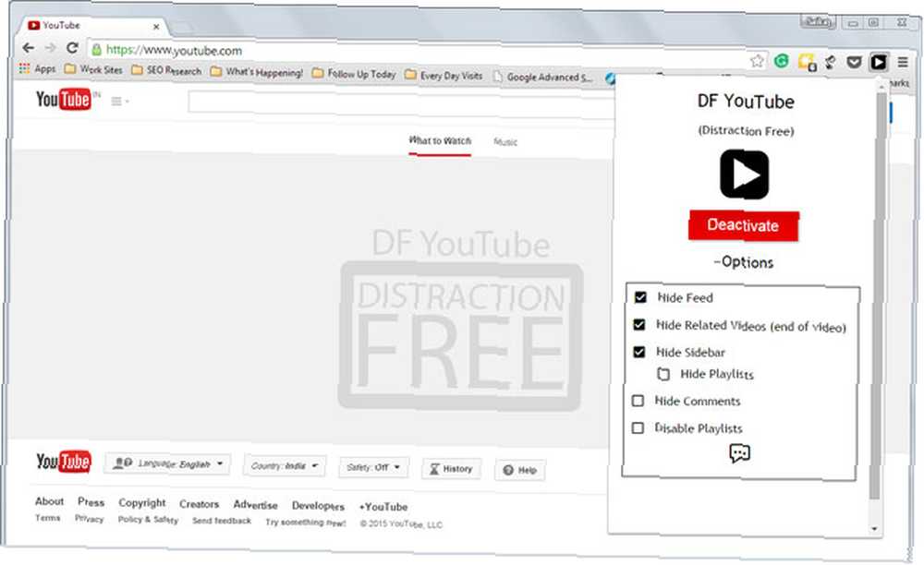Open the Safety: Off dropdown
Viewport: 924px width, 565px height.
(373, 467)
